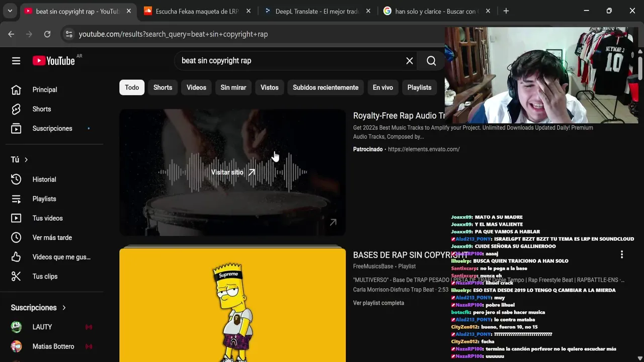Click the site info icon in address bar
644x362 pixels.
click(x=69, y=34)
